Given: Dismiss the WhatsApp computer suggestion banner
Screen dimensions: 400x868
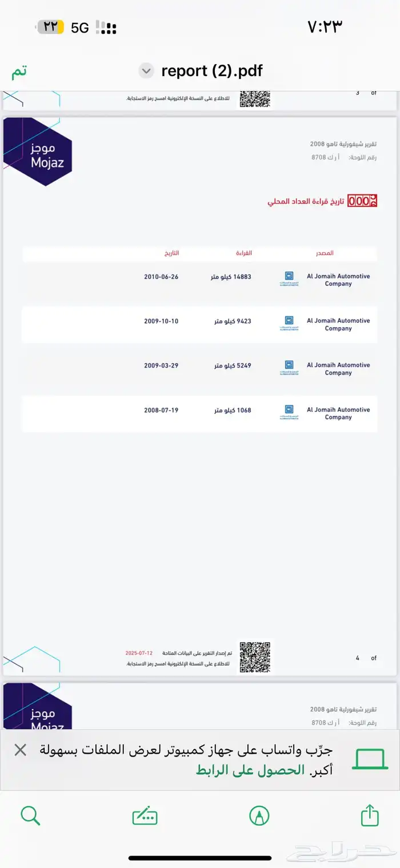Looking at the screenshot, I should 20,750.
